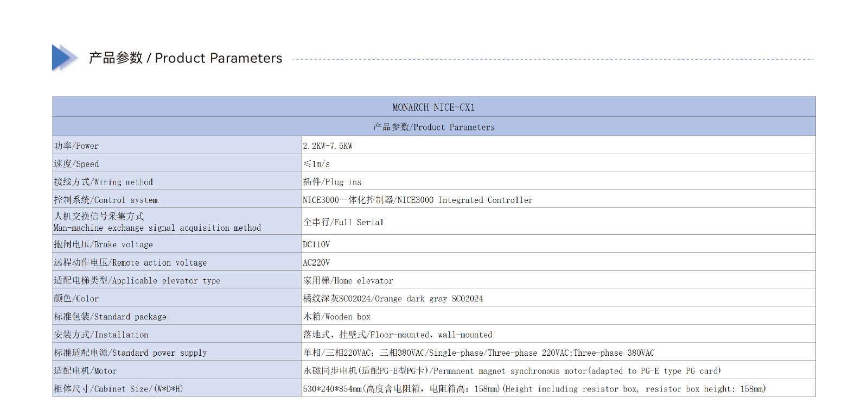Select the 2.2KW-7.5KW power value

tap(328, 146)
